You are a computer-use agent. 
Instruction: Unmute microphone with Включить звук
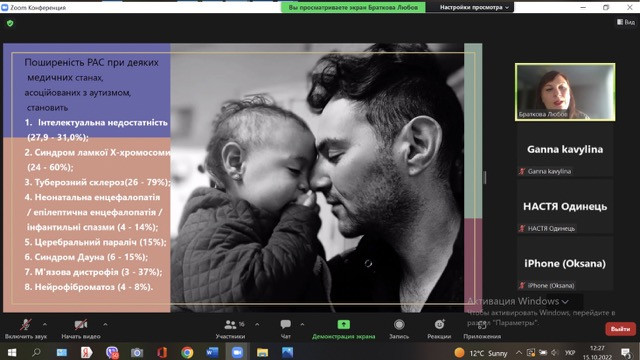click(x=26, y=329)
